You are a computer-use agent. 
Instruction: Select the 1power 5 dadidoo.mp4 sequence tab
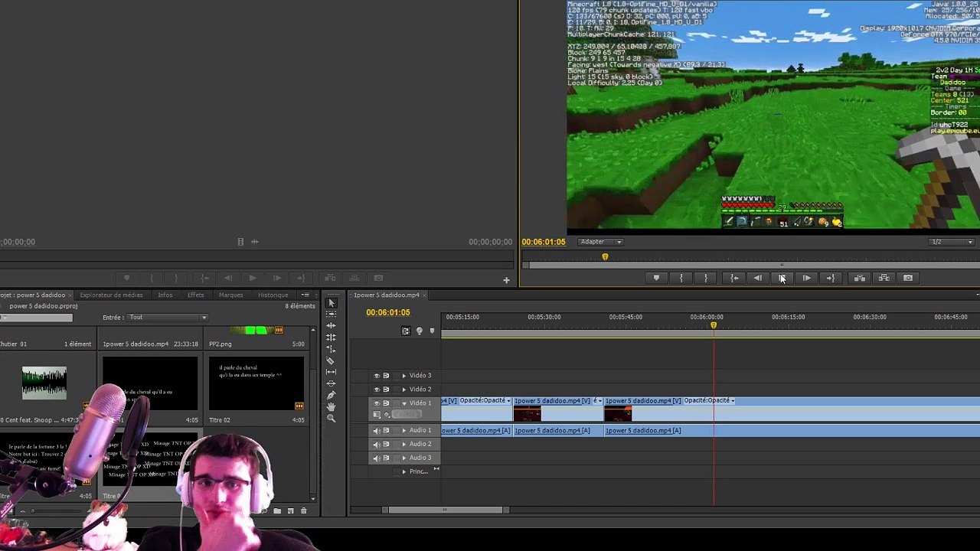click(x=387, y=295)
